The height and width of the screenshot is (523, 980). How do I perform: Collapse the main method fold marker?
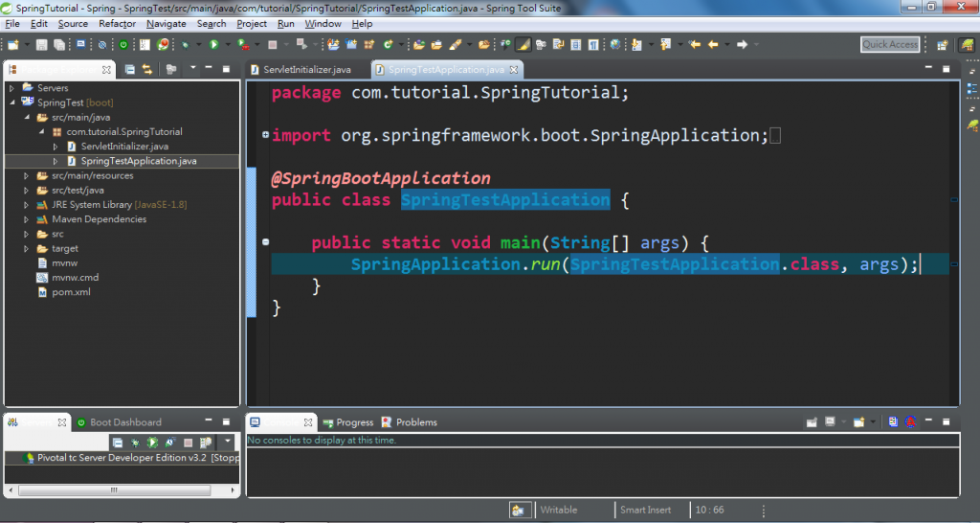pos(265,242)
